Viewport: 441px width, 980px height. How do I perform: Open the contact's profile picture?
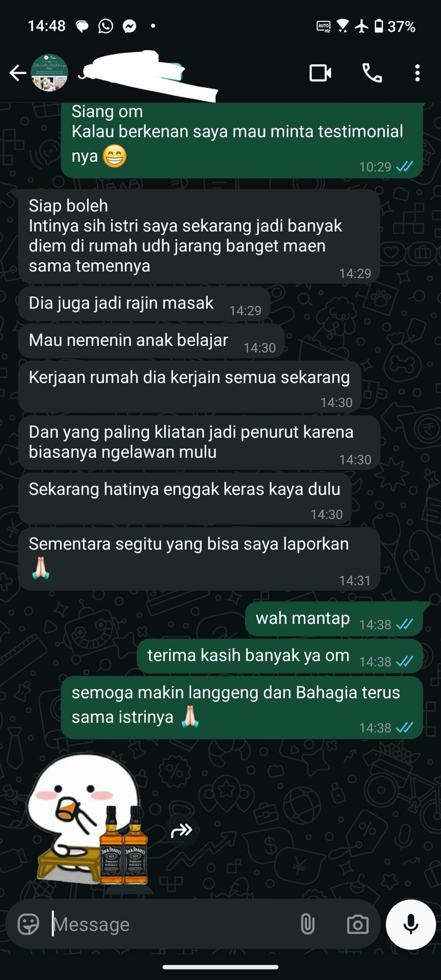pyautogui.click(x=49, y=73)
